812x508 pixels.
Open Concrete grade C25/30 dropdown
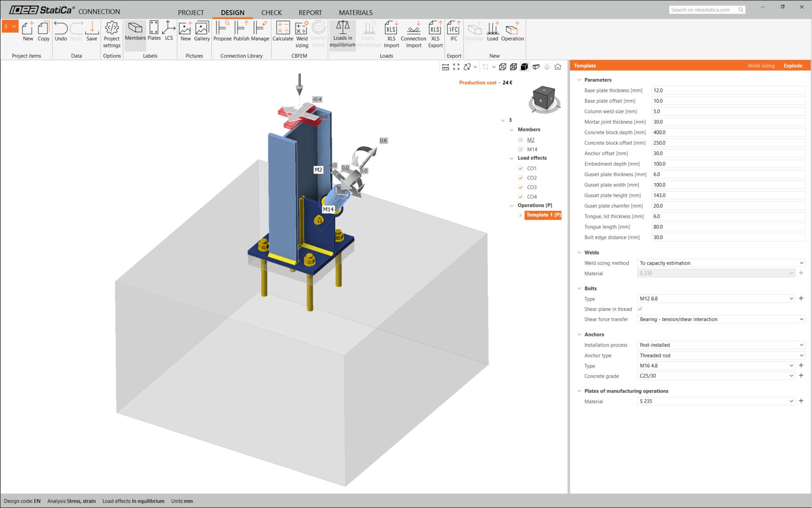pos(716,376)
